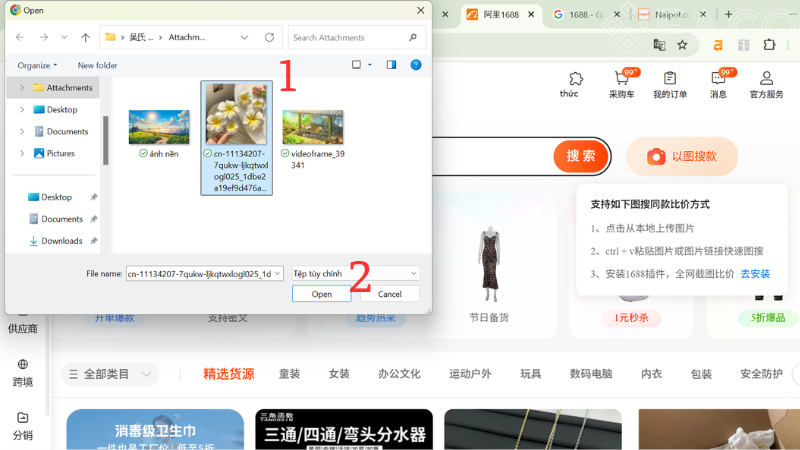800x450 pixels.
Task: Open the Tệp tùy chỉnh file type dropdown
Action: pyautogui.click(x=355, y=273)
